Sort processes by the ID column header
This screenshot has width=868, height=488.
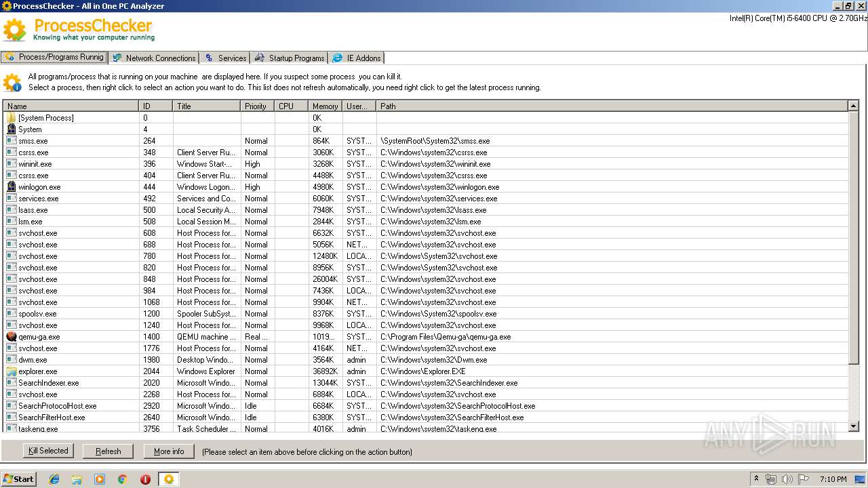tap(156, 106)
